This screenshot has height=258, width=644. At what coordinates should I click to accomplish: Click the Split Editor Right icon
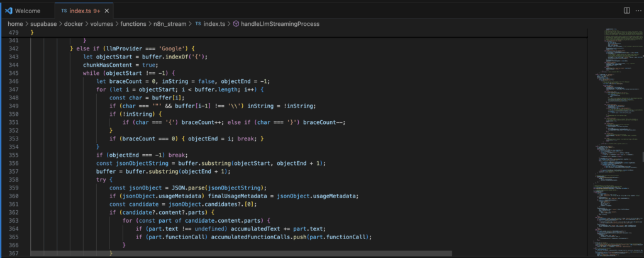627,11
